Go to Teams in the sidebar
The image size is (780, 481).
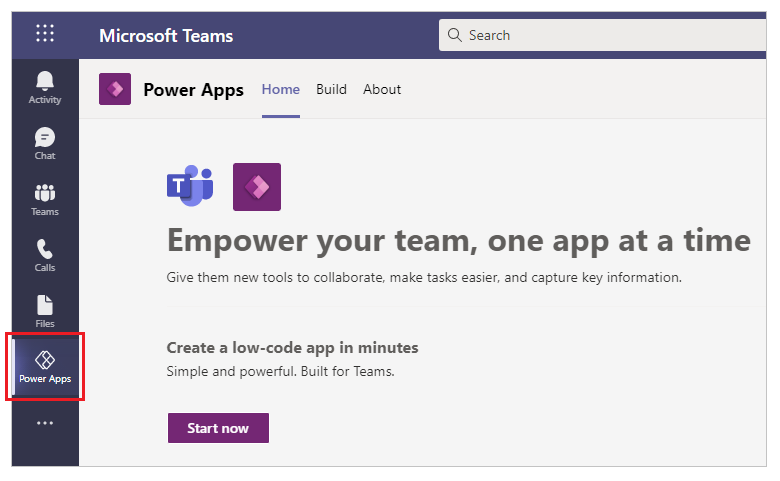click(45, 200)
